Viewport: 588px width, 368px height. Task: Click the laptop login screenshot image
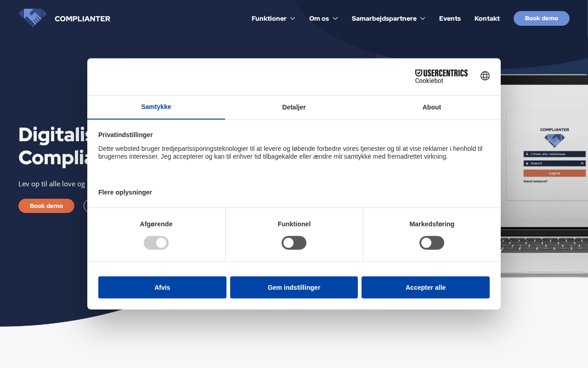point(544,175)
